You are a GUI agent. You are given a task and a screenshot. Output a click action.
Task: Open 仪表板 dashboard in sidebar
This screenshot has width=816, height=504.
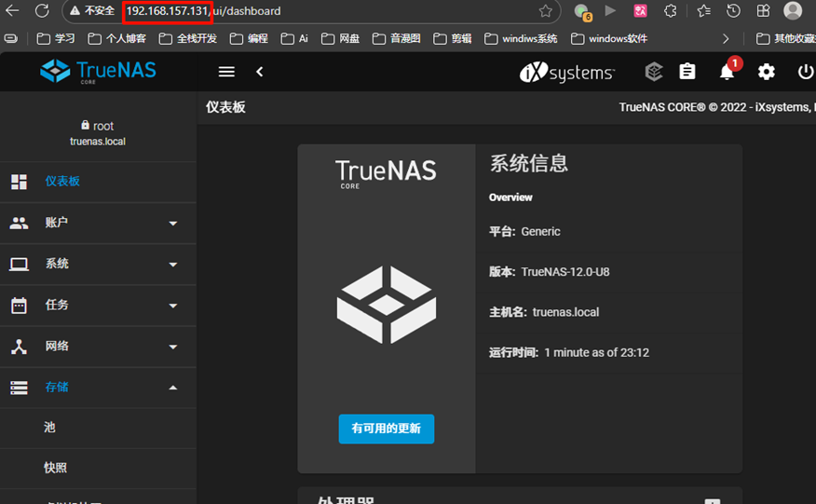tap(99, 181)
